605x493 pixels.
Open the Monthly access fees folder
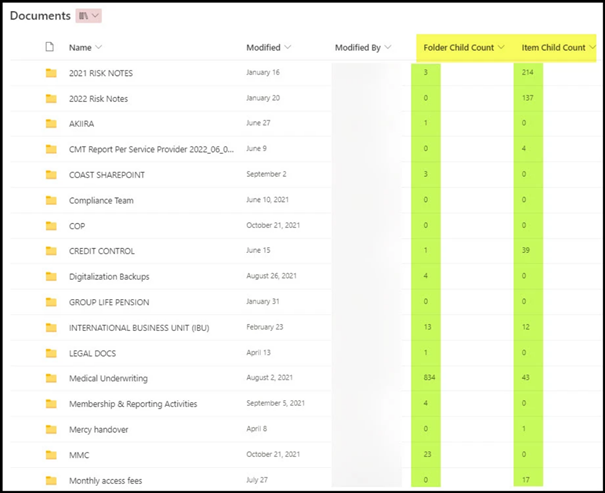(105, 481)
